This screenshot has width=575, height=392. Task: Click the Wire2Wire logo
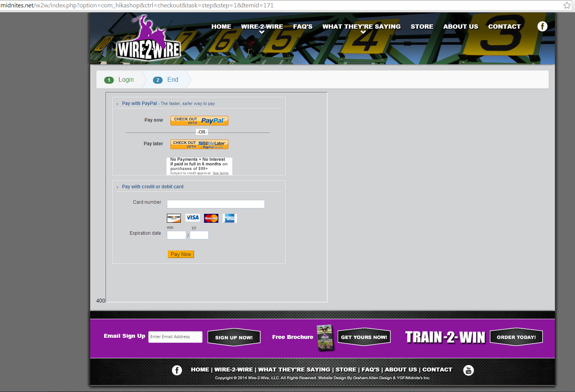coord(149,38)
